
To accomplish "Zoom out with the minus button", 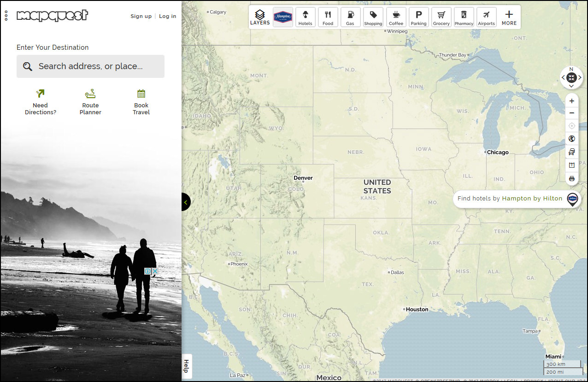I will click(572, 113).
